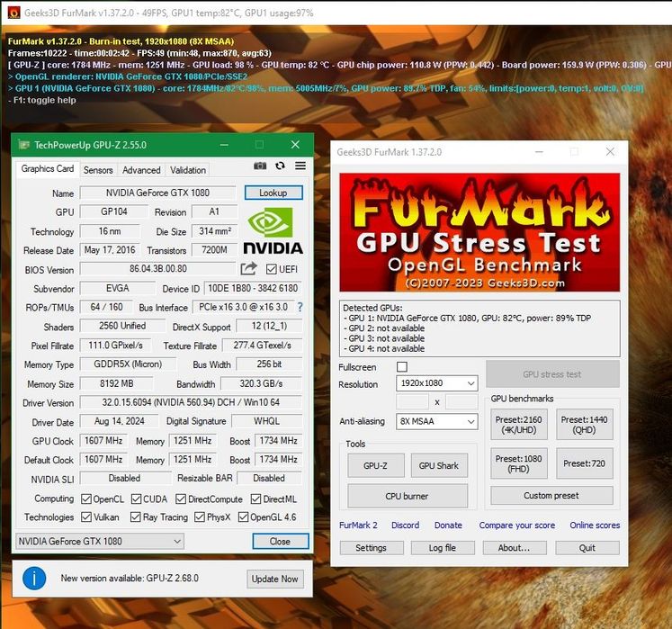Minimize the FurMark settings window
Screen dimensions: 672x629
[x=539, y=152]
